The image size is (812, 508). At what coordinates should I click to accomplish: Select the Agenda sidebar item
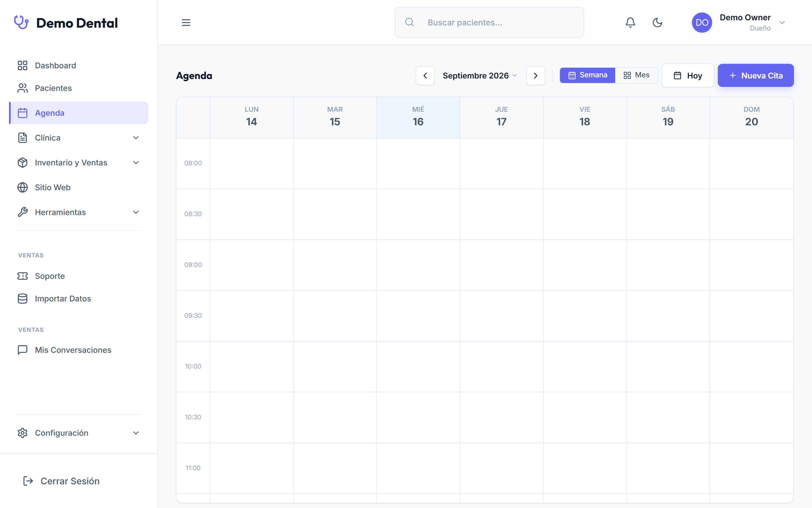(79, 113)
